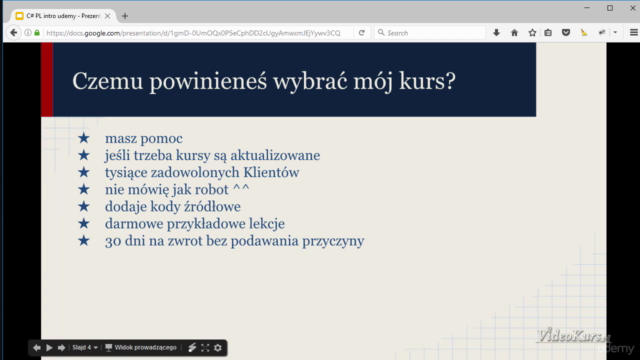Reload the page with refresh icon
Viewport: 640px width, 360px height.
pyautogui.click(x=362, y=33)
